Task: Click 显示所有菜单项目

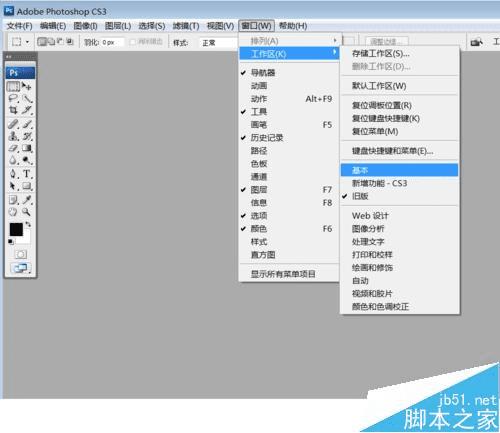Action: (x=289, y=274)
